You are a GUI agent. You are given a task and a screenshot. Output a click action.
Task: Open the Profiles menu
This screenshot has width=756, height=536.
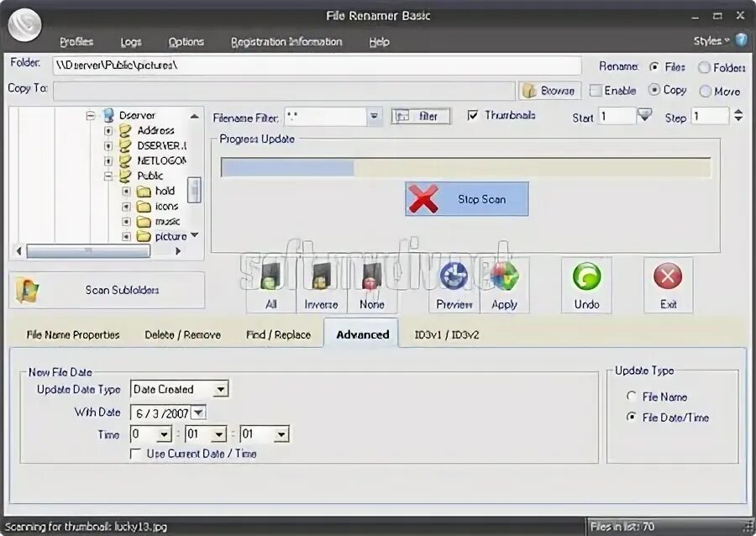(x=76, y=42)
